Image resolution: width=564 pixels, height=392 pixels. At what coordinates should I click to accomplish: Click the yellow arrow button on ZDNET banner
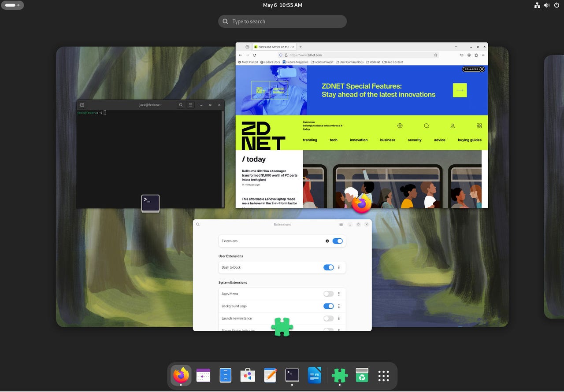pos(460,90)
